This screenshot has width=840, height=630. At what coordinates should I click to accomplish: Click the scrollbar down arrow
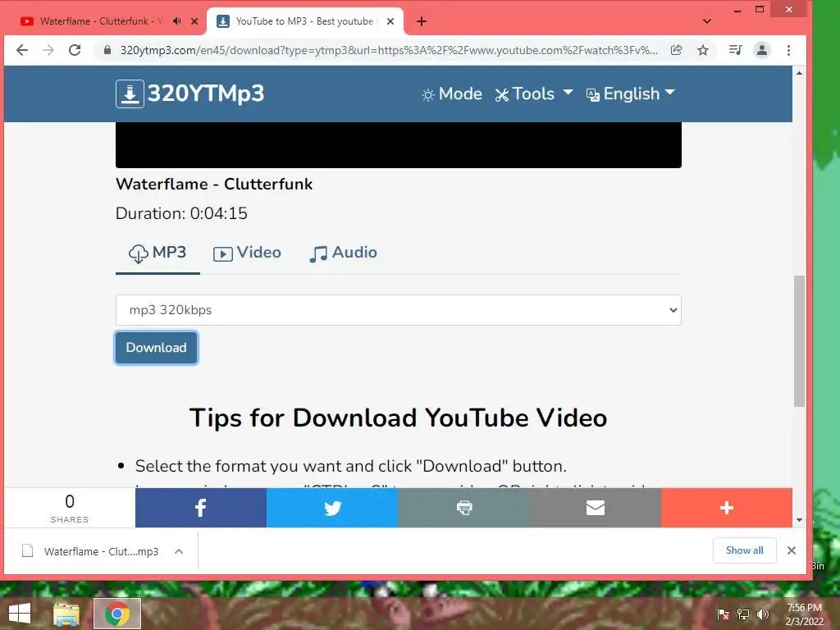coord(799,519)
